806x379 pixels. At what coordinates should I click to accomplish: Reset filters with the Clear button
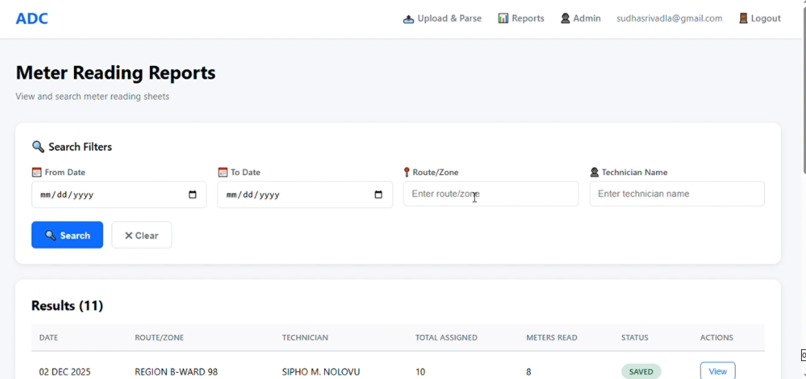(141, 235)
